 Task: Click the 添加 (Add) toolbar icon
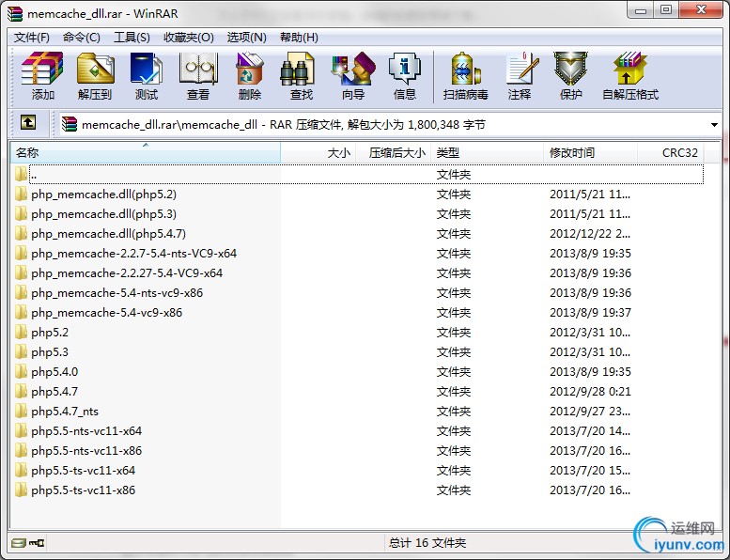click(x=42, y=69)
